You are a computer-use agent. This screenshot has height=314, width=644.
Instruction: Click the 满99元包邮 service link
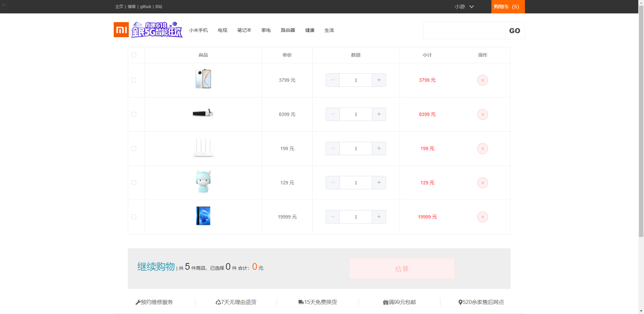pos(399,302)
